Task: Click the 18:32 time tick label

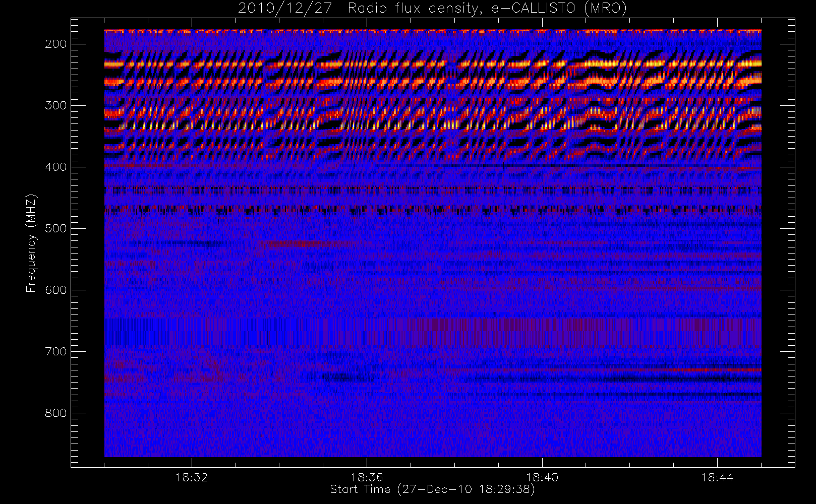Action: (x=192, y=477)
